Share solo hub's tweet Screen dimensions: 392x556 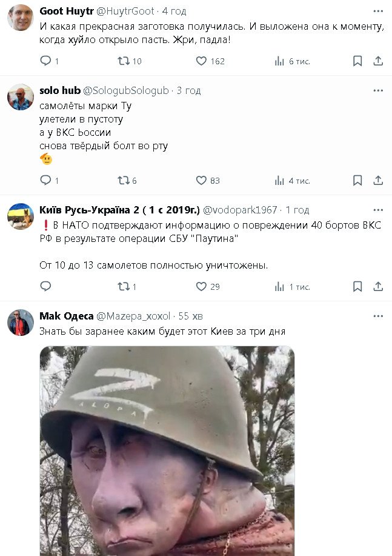point(378,180)
